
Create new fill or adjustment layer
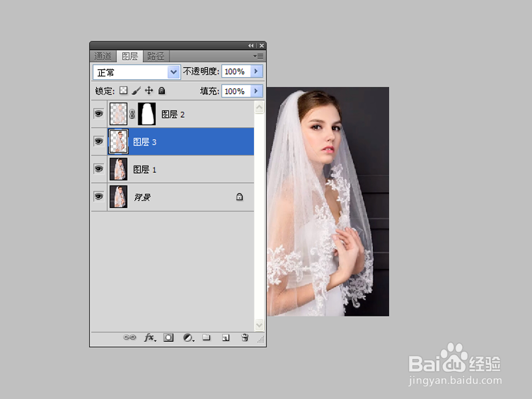click(188, 337)
